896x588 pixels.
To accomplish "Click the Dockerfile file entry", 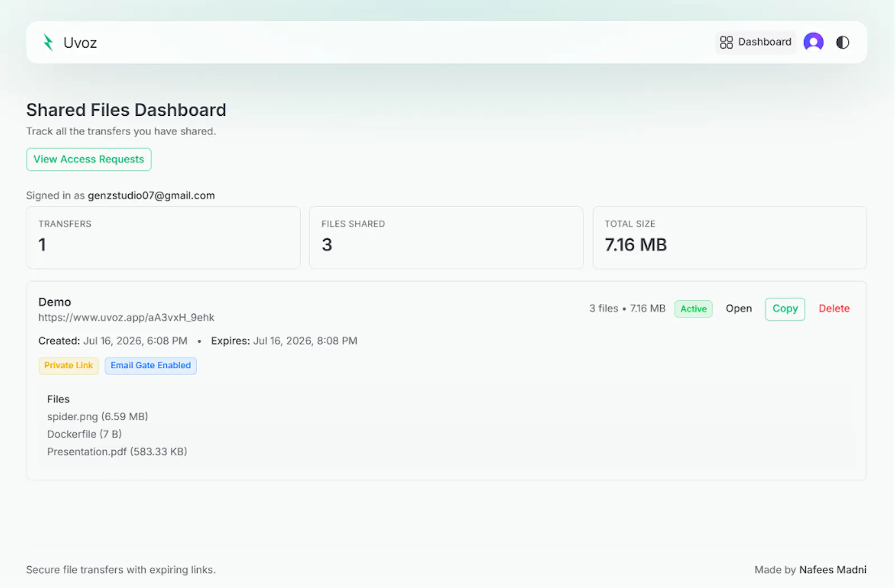I will coord(84,434).
